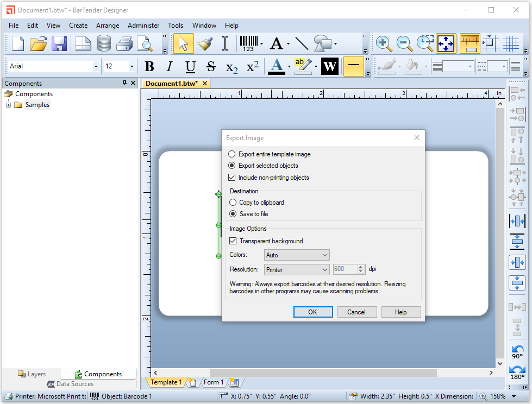This screenshot has width=532, height=404.
Task: Select Export selected objects option
Action: [264, 166]
